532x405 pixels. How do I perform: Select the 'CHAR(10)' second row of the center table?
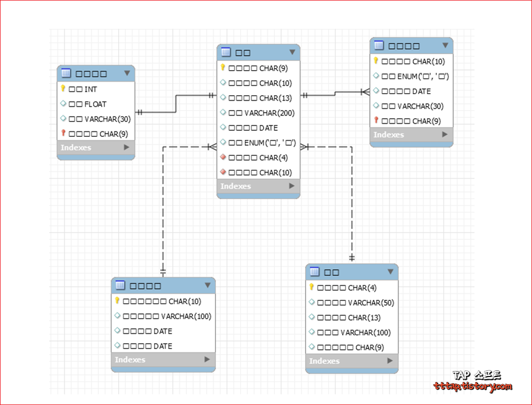(258, 83)
